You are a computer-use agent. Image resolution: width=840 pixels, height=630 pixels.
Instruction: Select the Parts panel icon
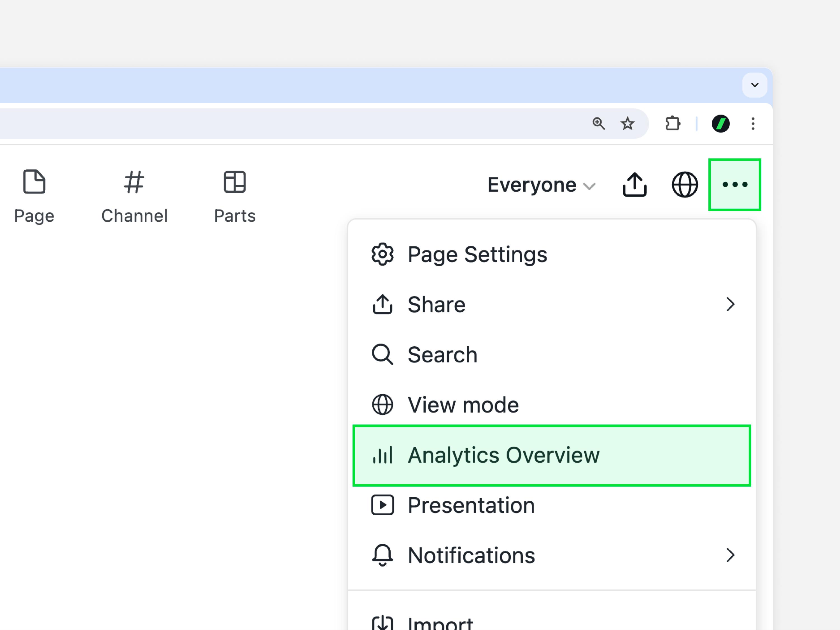coord(234,182)
